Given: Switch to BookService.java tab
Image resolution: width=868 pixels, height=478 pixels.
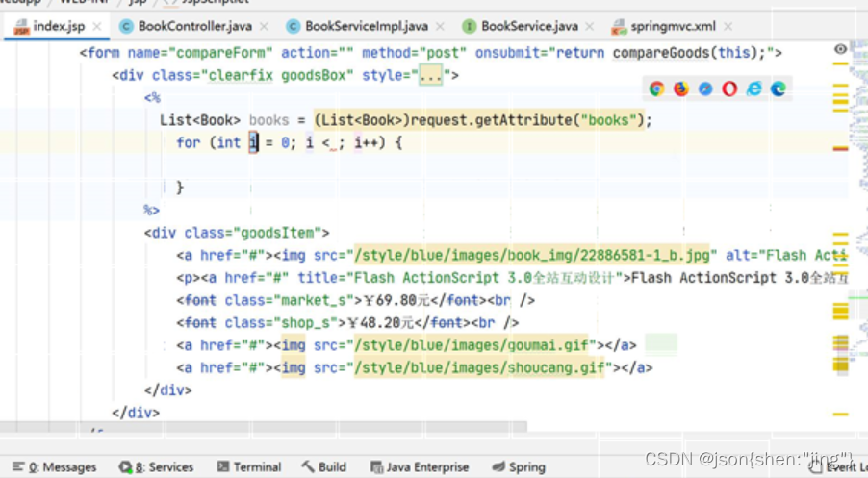Looking at the screenshot, I should (529, 26).
